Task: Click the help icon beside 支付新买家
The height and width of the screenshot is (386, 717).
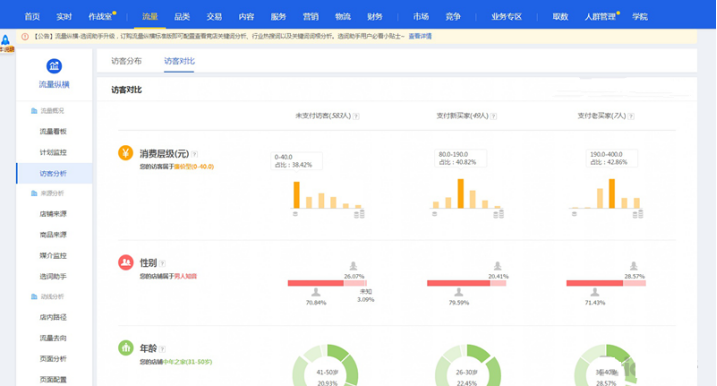Action: click(x=493, y=116)
